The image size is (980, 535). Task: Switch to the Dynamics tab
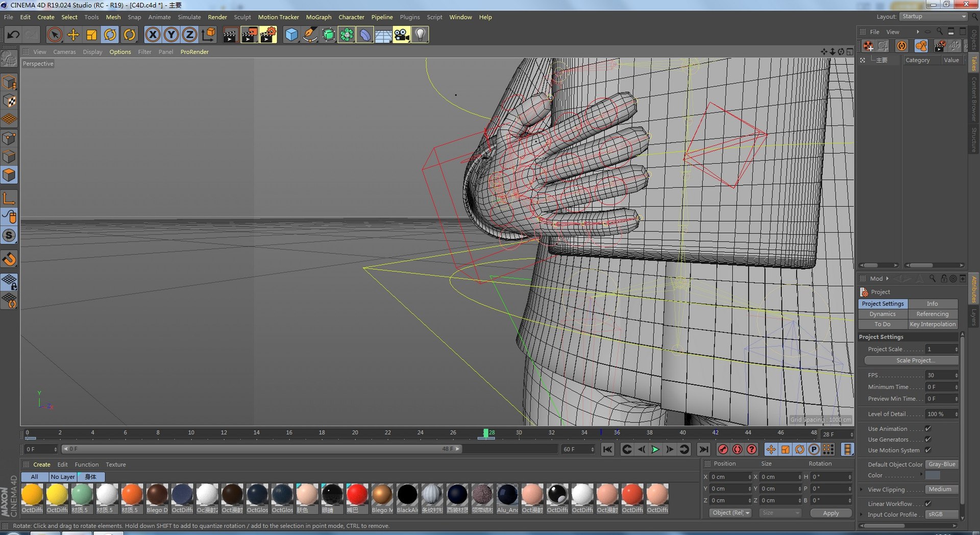pos(883,314)
